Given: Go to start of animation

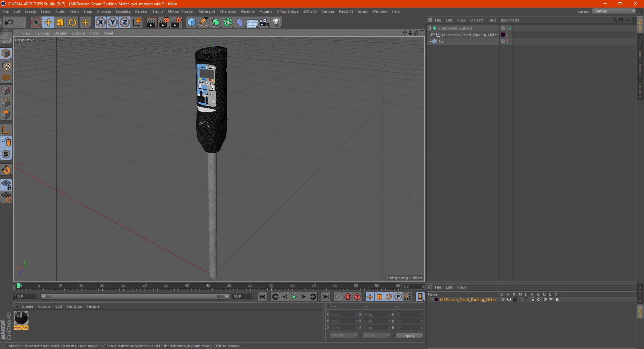Looking at the screenshot, I should pyautogui.click(x=263, y=297).
